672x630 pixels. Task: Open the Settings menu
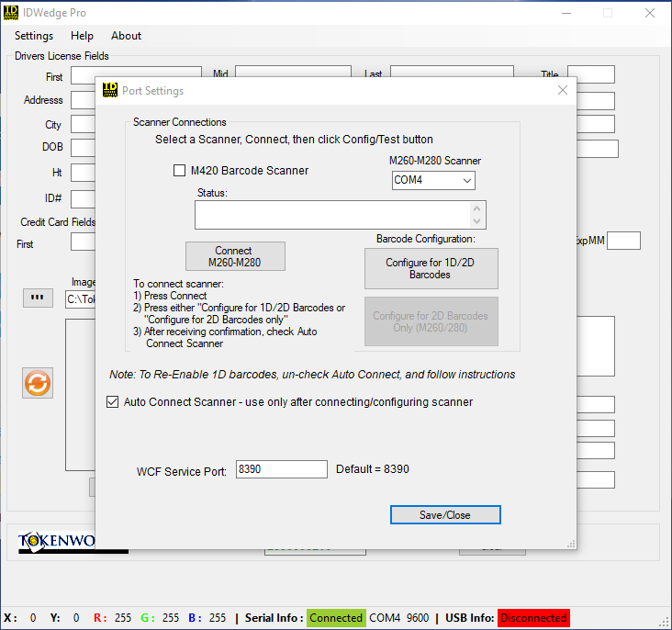pos(34,36)
